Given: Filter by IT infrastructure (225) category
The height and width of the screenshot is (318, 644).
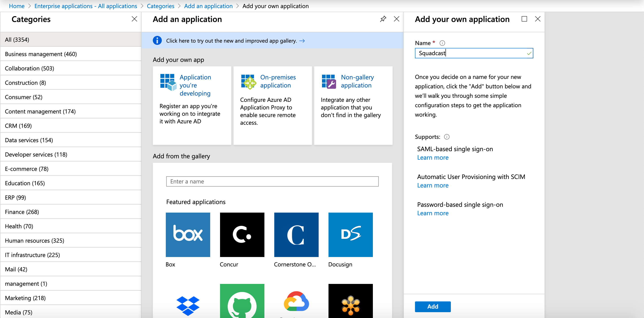Looking at the screenshot, I should pos(32,255).
